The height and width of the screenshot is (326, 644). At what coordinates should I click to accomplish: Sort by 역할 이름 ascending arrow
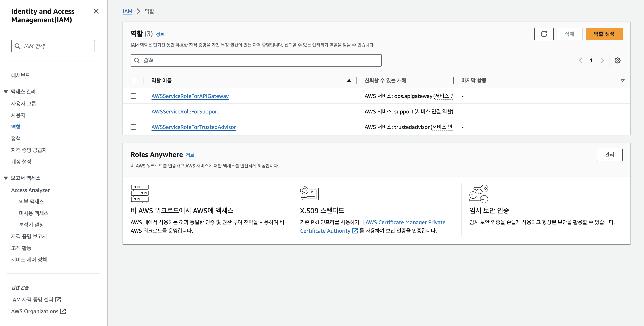pyautogui.click(x=349, y=81)
